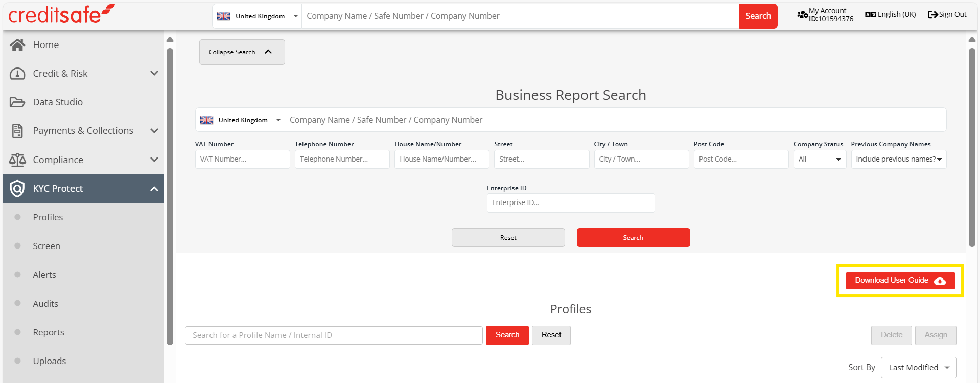
Task: Open the top bar country dropdown arrow
Action: click(x=296, y=16)
